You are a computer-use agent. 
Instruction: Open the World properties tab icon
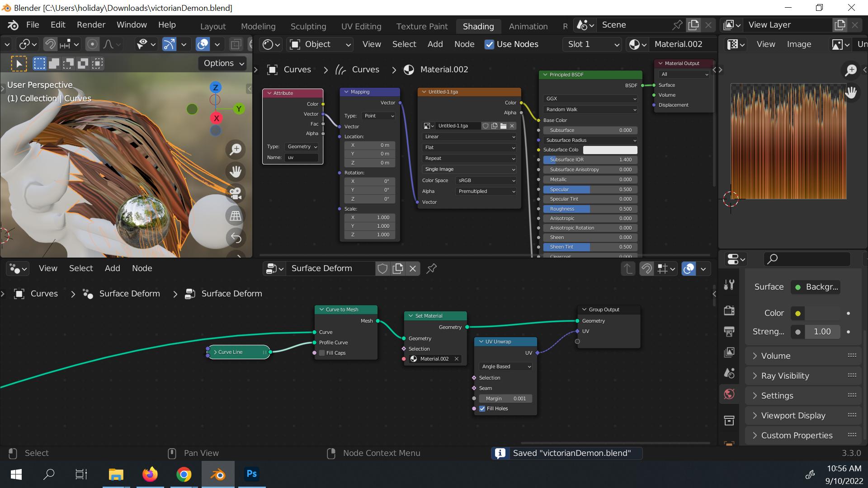tap(729, 394)
